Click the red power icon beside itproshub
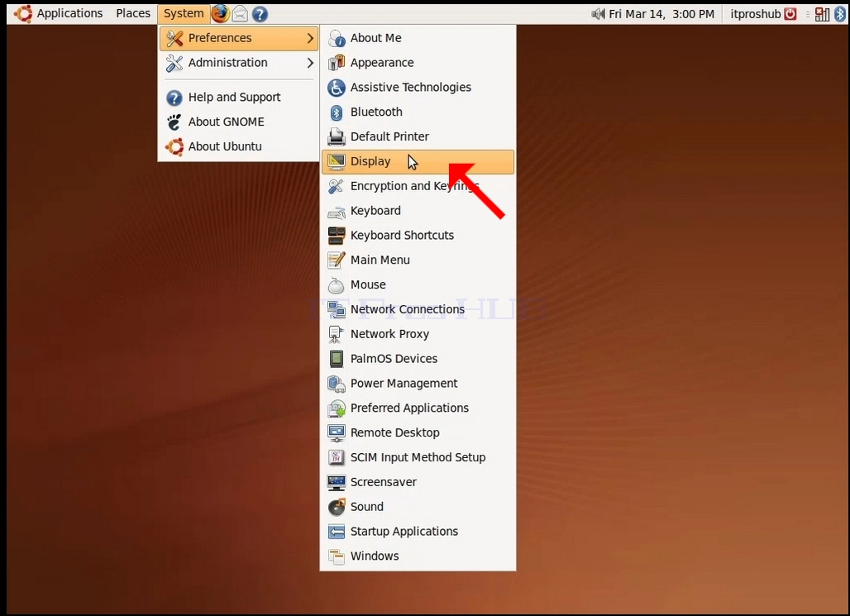Screen dimensions: 850x616 [x=791, y=13]
